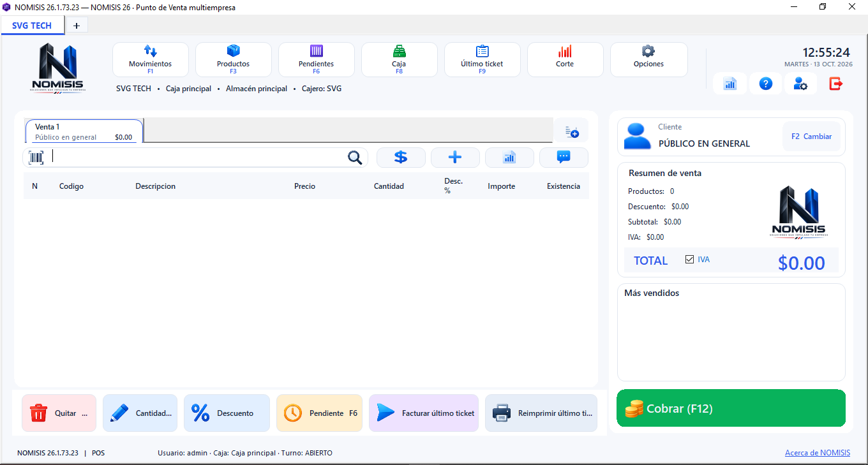Click the Pendiente F6 clock button
Screen dimensions: 868x465
point(319,413)
